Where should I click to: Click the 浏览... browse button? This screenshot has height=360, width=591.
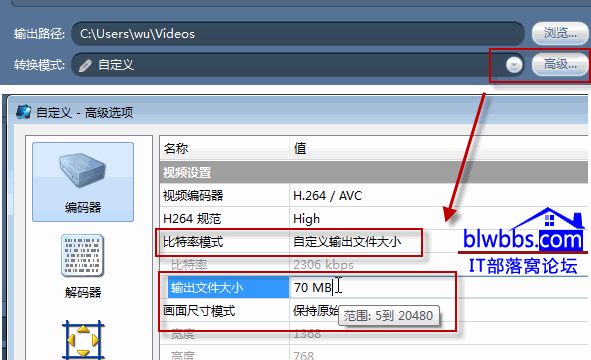(x=560, y=34)
